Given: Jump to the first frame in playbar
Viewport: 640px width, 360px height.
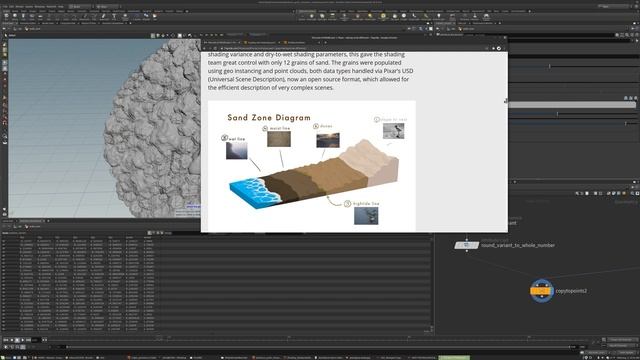Looking at the screenshot, I should click(5, 340).
